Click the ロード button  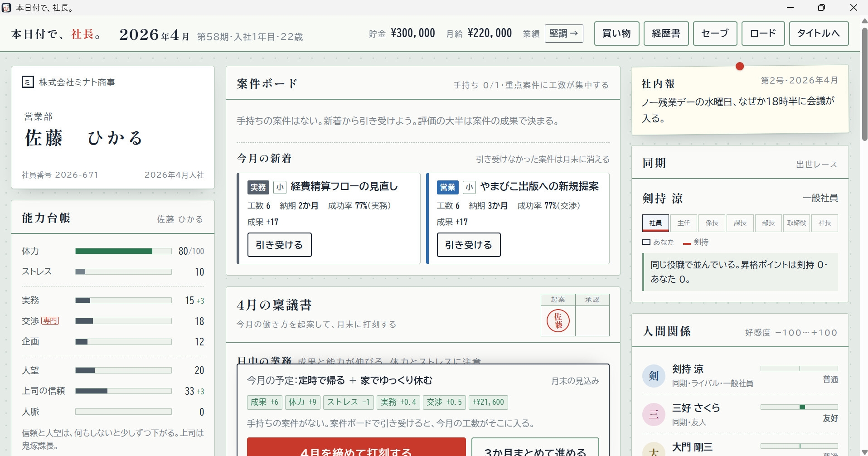(763, 34)
